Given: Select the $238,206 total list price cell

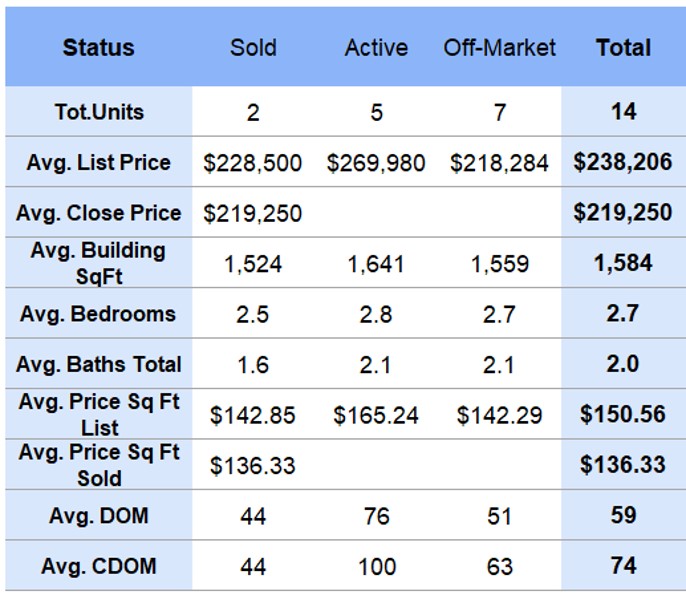Looking at the screenshot, I should click(x=623, y=162).
